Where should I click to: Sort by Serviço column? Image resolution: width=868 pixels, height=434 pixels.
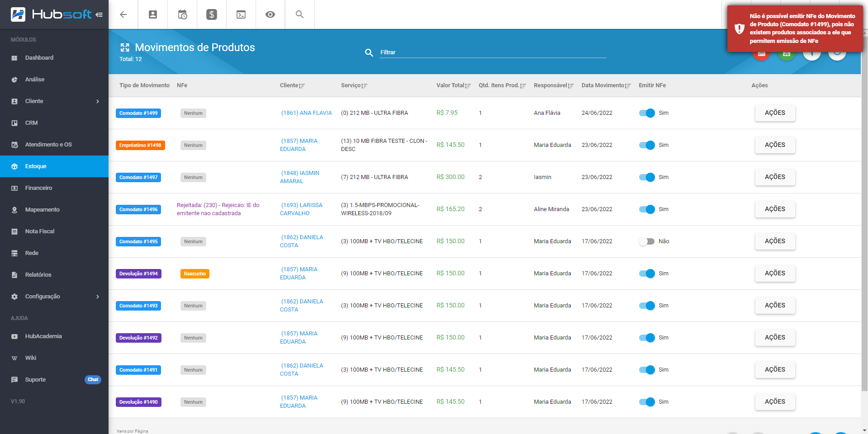[354, 85]
